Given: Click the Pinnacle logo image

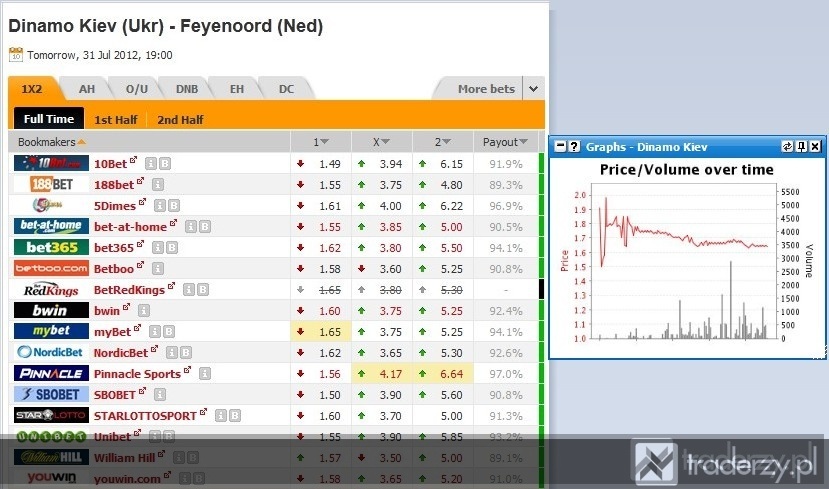Looking at the screenshot, I should click(51, 373).
